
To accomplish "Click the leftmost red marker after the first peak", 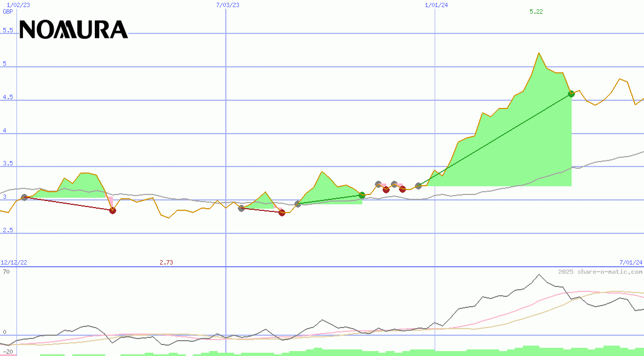I will (x=113, y=210).
